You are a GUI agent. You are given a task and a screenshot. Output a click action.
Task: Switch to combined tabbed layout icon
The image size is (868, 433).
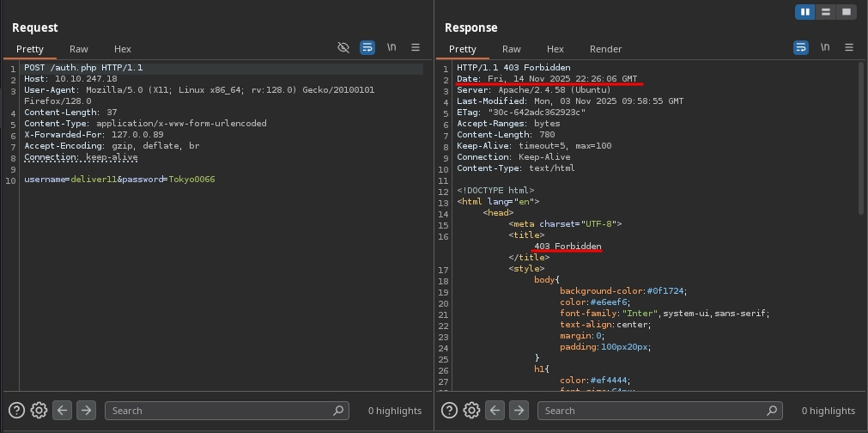point(847,12)
